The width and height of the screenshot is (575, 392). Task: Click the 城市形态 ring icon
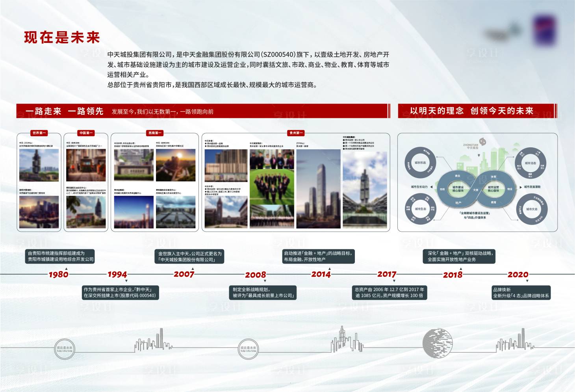420,163
